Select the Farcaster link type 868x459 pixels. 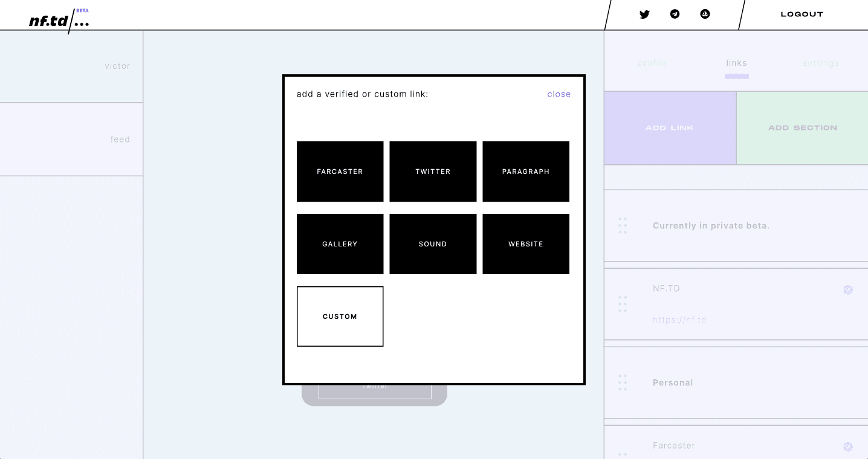(340, 172)
